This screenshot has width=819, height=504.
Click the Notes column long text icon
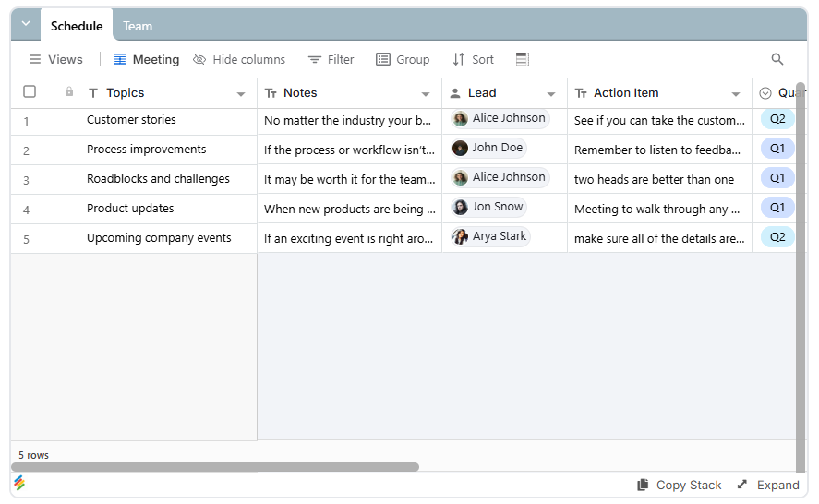point(271,93)
